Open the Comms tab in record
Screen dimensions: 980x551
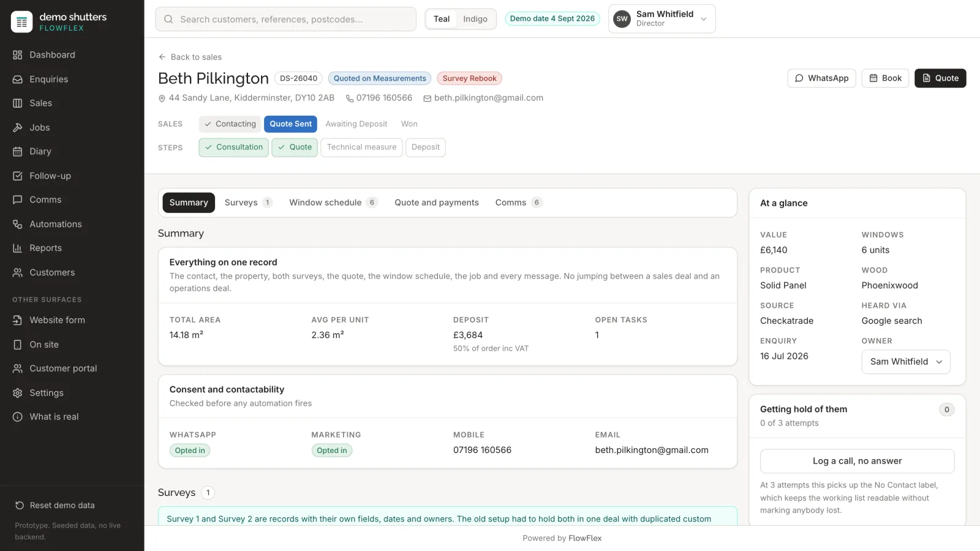518,203
